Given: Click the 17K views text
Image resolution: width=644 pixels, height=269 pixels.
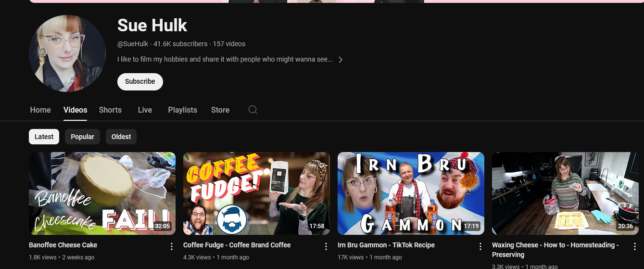Looking at the screenshot, I should 351,257.
